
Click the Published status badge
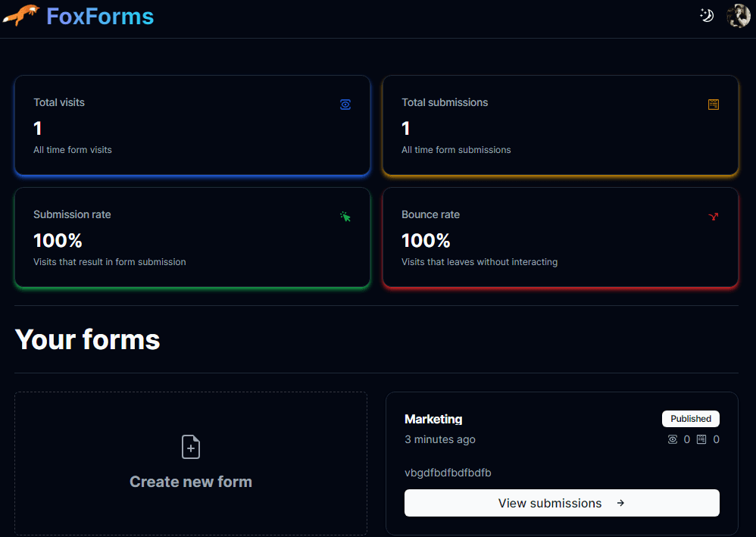point(690,419)
